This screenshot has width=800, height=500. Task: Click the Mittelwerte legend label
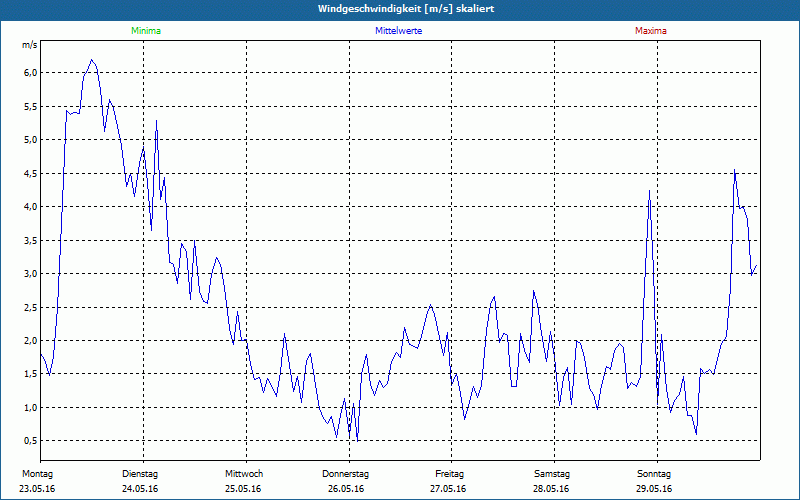pos(398,31)
